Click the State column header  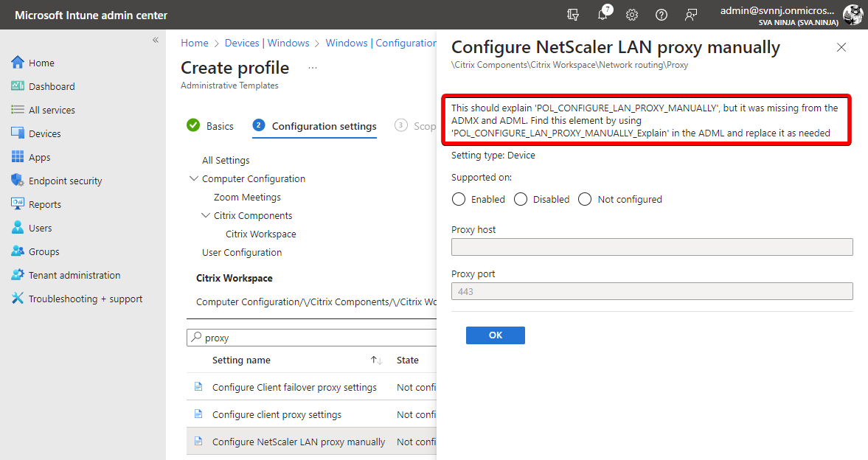[x=407, y=360]
